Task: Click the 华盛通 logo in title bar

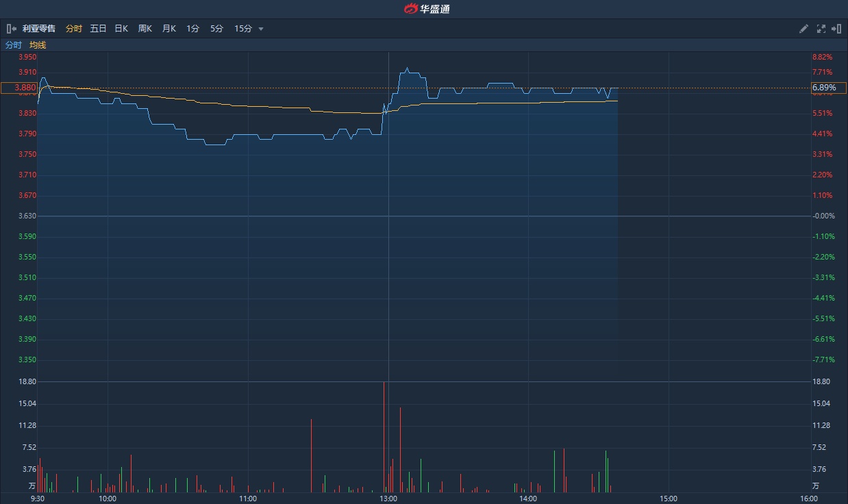Action: (x=426, y=9)
